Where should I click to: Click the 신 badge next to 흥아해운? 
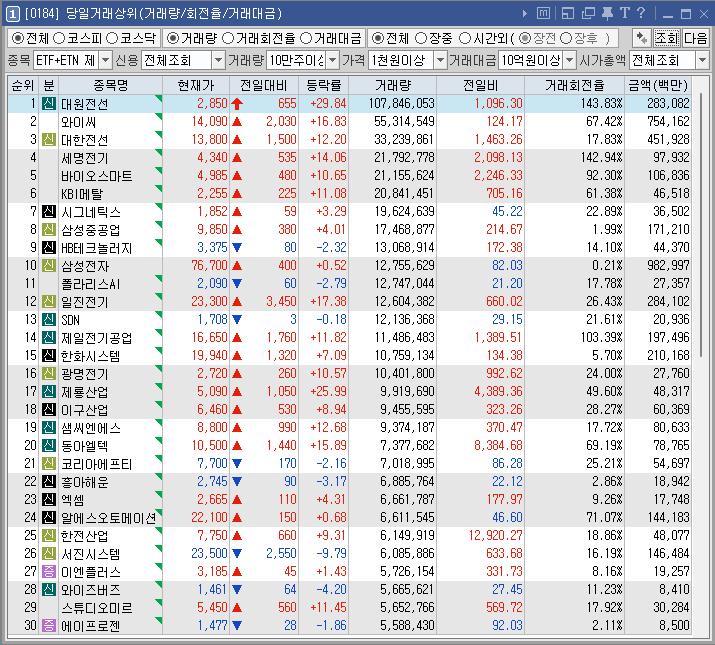49,481
